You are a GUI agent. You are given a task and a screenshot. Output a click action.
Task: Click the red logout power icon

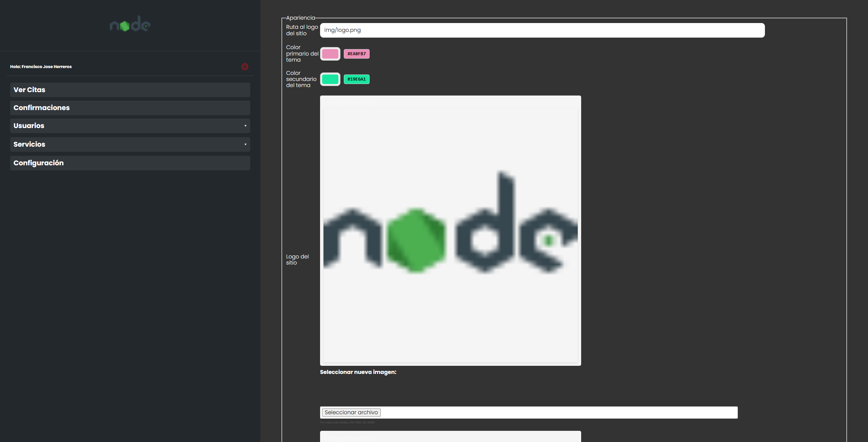[244, 67]
